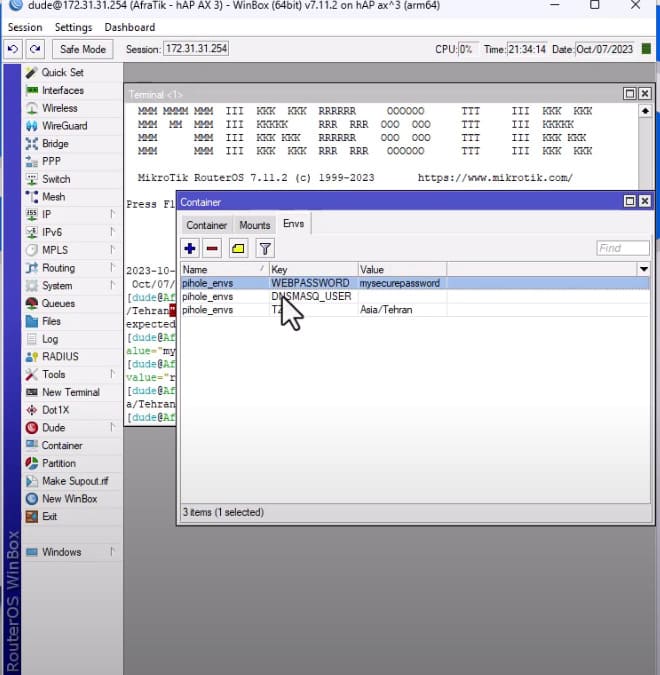Image resolution: width=660 pixels, height=675 pixels.
Task: Open the RADIUS settings
Action: click(x=60, y=356)
